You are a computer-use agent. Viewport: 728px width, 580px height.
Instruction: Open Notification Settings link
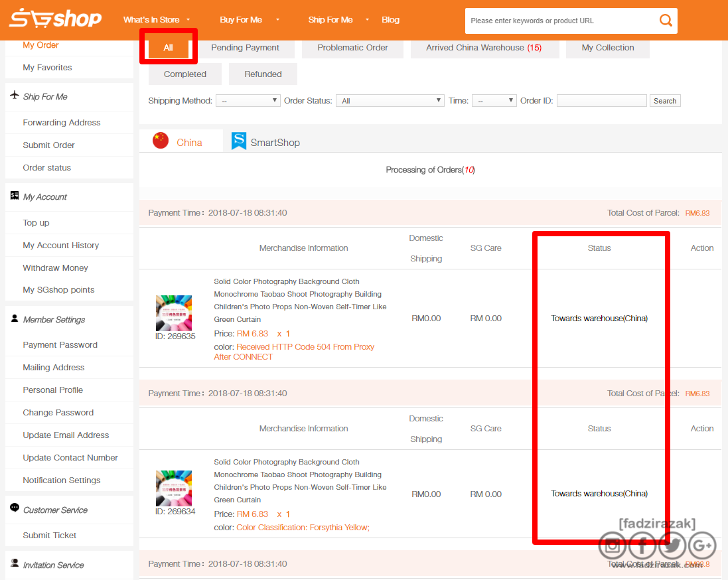click(62, 480)
